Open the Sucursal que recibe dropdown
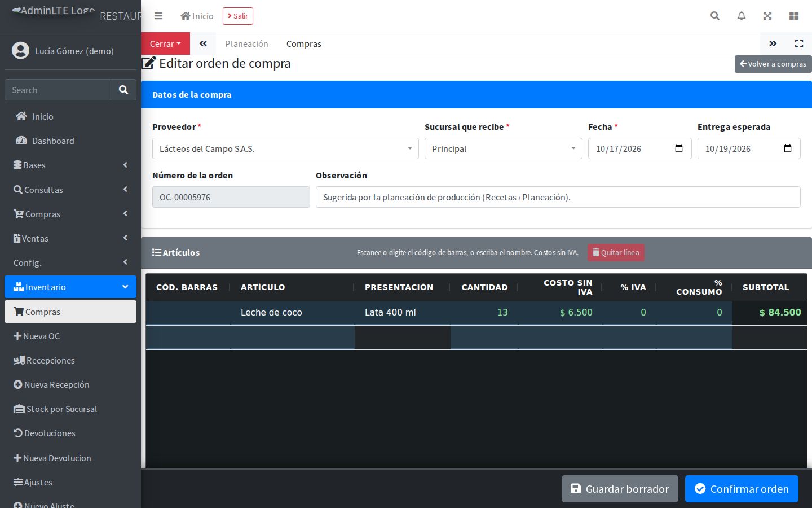 503,148
